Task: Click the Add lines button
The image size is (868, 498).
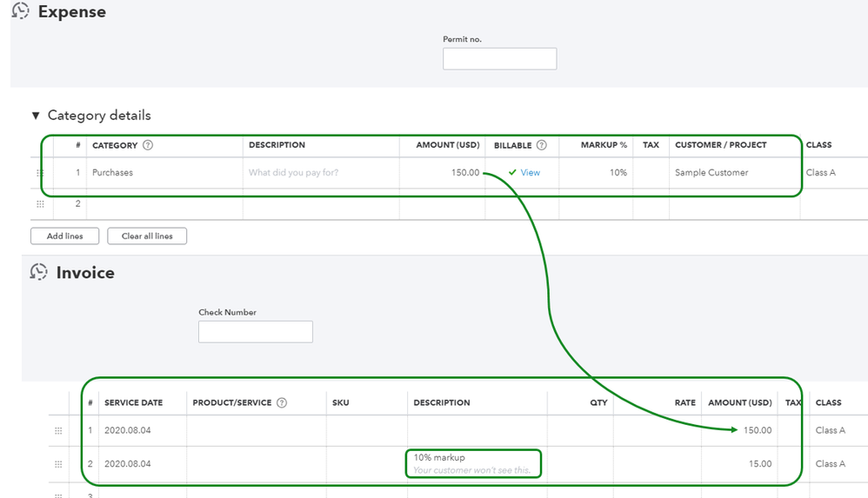Action: tap(64, 236)
